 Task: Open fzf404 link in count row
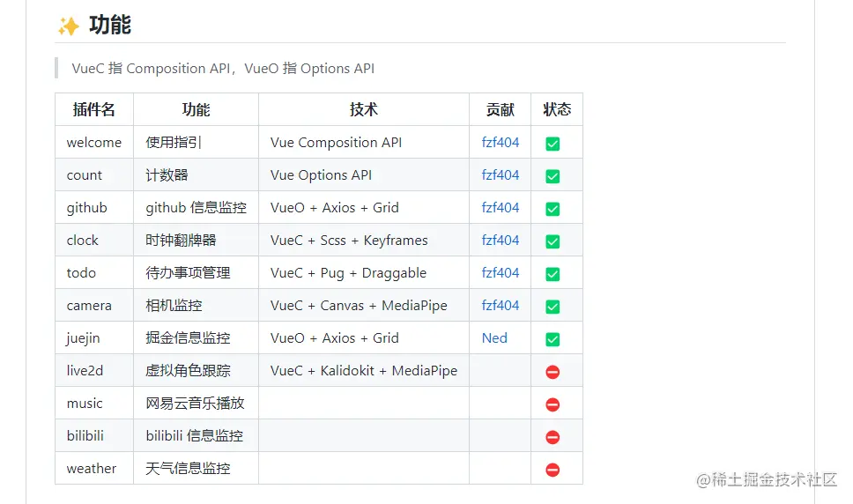pos(500,175)
